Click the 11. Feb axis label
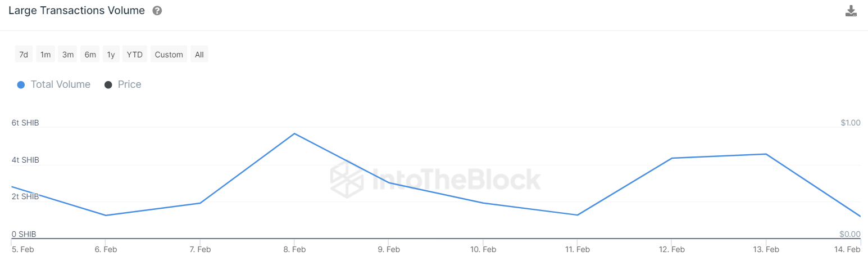 tap(577, 249)
